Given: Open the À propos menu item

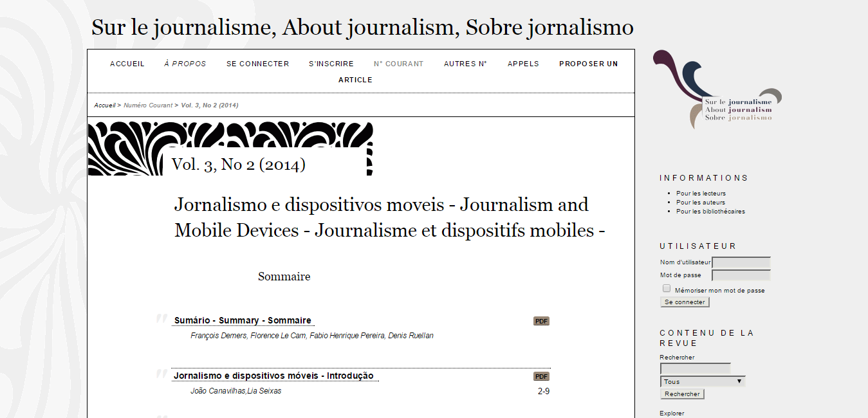Looking at the screenshot, I should (x=185, y=64).
